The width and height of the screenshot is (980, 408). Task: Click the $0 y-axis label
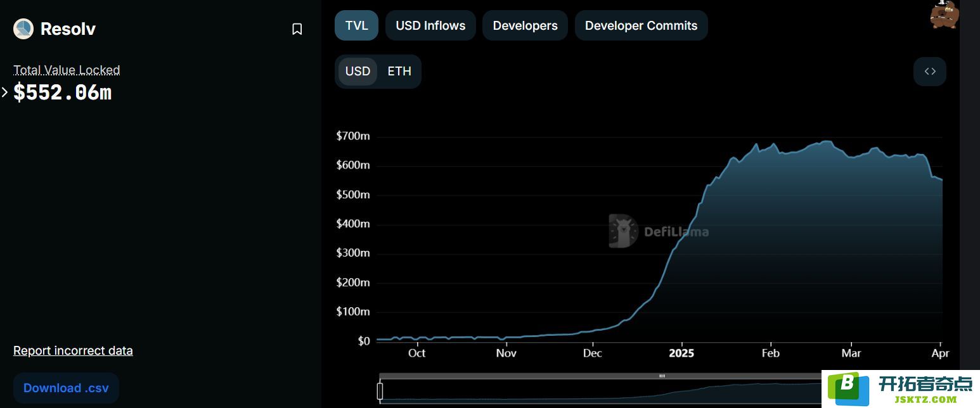click(x=363, y=341)
